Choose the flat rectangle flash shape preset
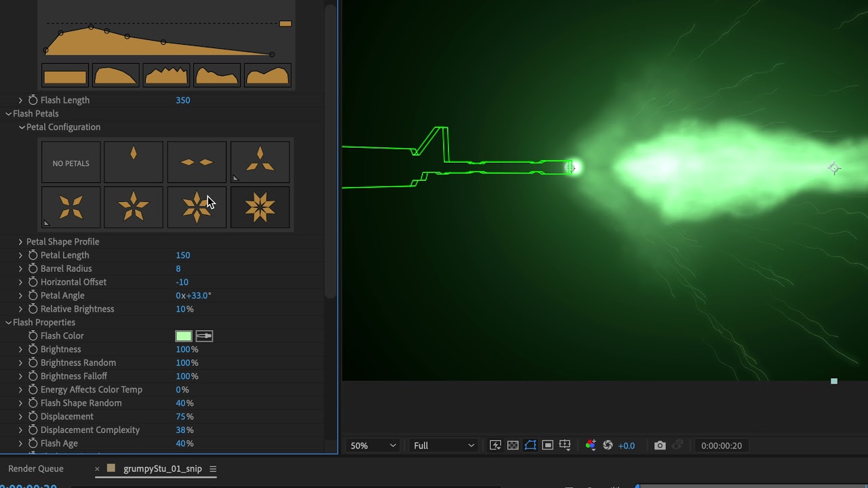868x488 pixels. [x=65, y=75]
